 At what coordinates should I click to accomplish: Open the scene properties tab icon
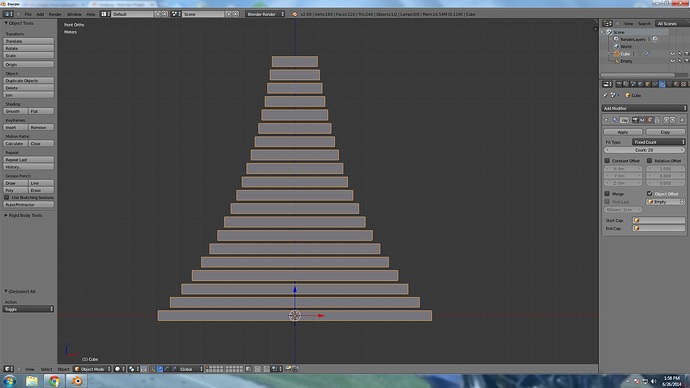coord(633,84)
